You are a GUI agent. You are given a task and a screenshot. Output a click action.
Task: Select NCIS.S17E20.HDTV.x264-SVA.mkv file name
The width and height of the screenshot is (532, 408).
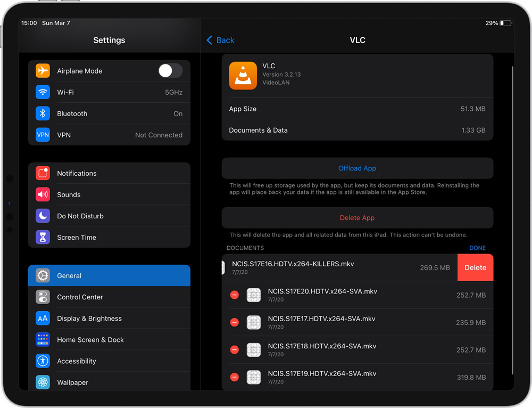(x=322, y=291)
